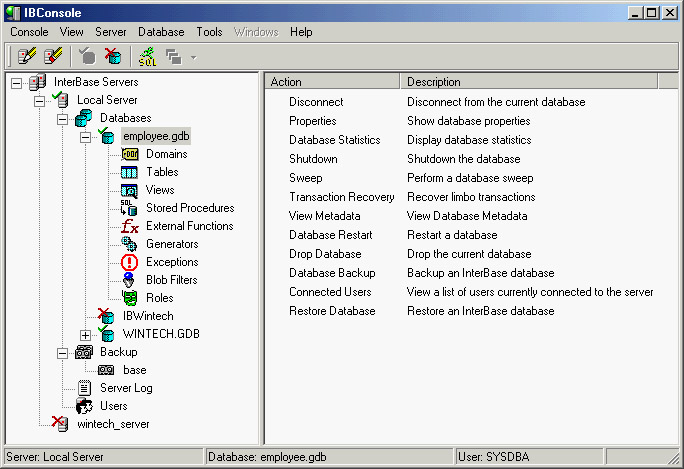Open the windows list dropdown arrow
The height and width of the screenshot is (469, 684).
tap(193, 57)
